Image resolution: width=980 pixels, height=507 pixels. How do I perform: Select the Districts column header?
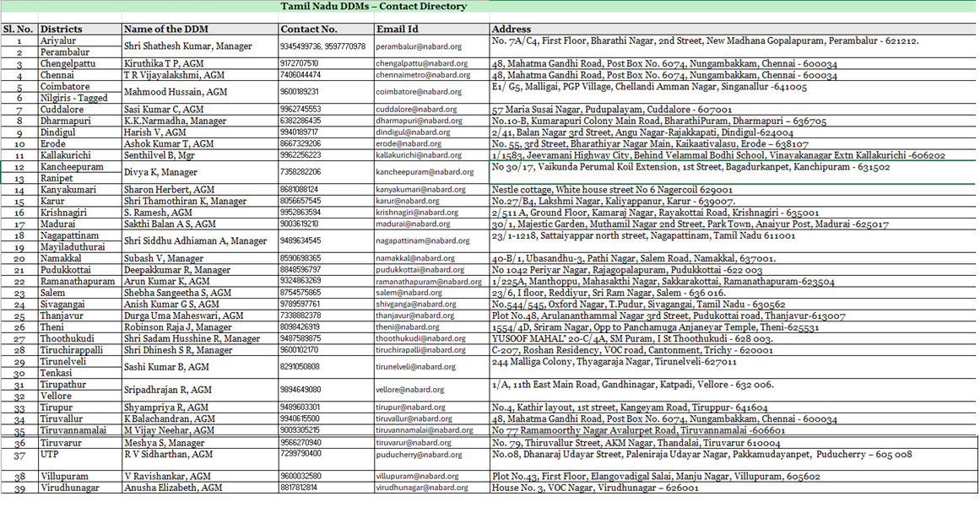click(80, 29)
